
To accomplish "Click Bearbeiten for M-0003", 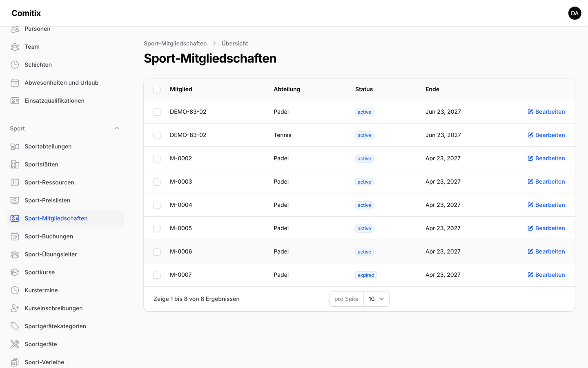I will click(x=546, y=182).
